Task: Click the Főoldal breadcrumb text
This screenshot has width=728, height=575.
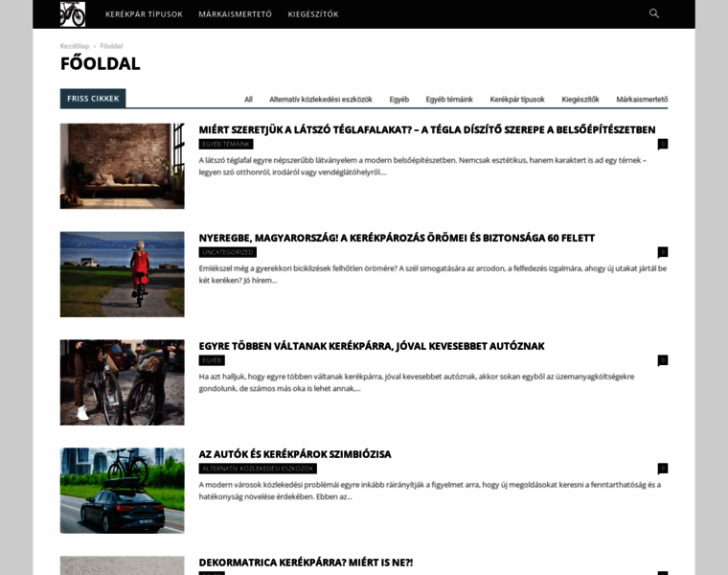Action: (x=111, y=46)
